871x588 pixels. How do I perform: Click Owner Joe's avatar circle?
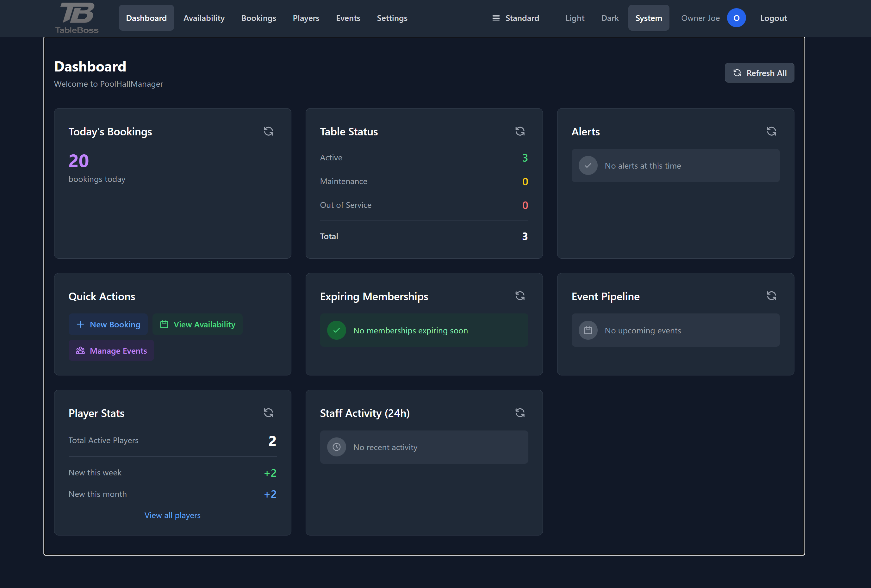(736, 18)
